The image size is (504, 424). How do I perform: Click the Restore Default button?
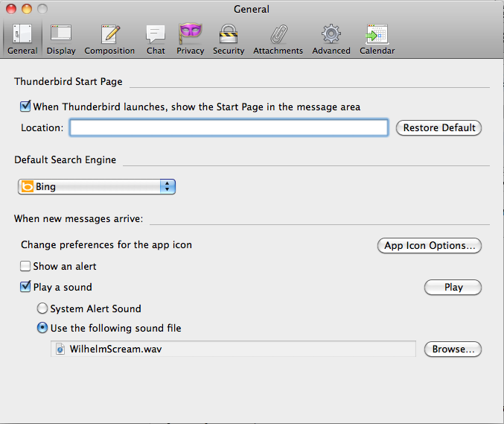pyautogui.click(x=438, y=127)
